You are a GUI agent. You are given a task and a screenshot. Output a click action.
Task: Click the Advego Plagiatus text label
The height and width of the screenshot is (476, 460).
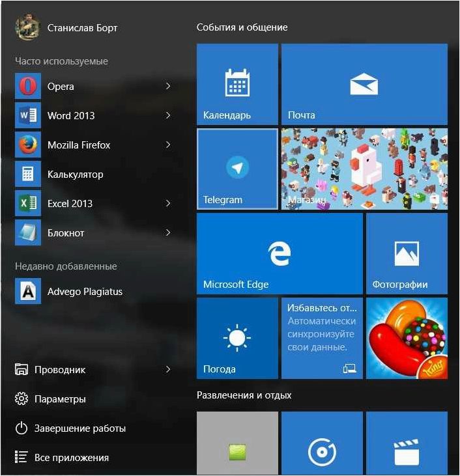point(85,292)
